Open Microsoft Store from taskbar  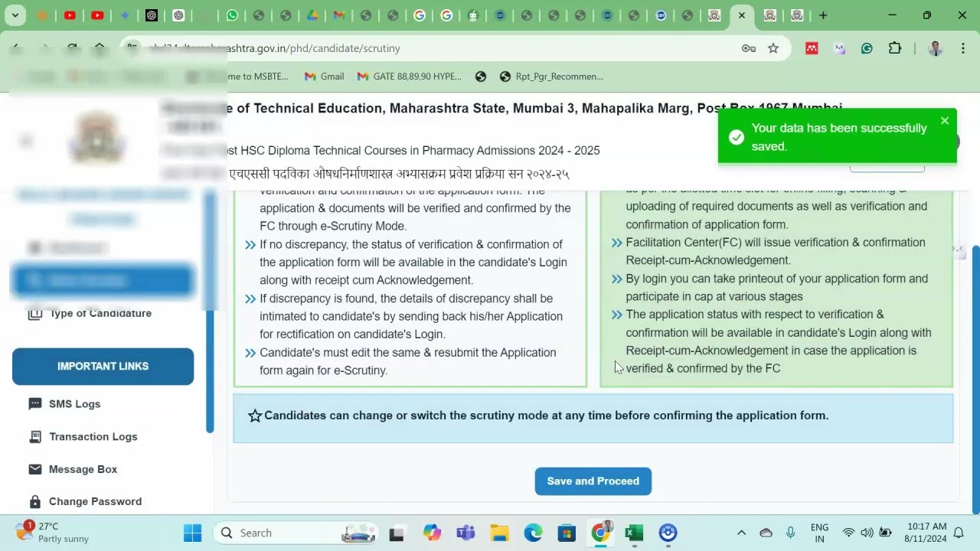567,533
